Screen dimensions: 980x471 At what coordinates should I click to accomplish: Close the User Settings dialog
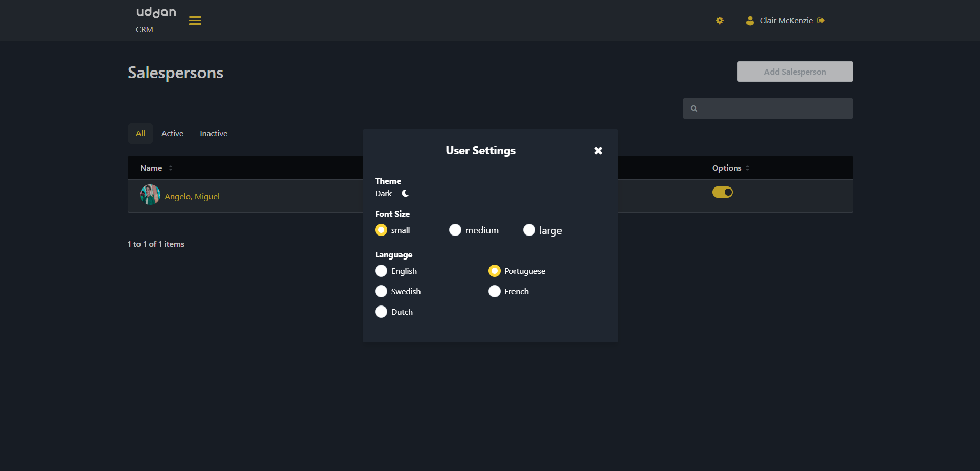tap(598, 151)
